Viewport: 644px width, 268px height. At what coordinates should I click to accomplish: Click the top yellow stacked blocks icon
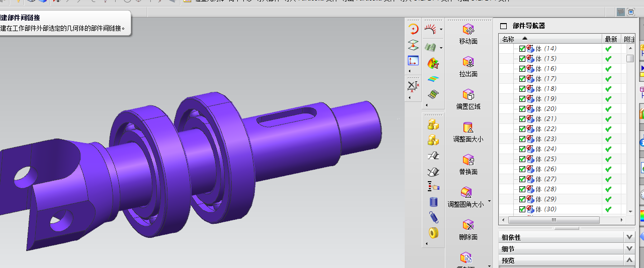point(433,124)
